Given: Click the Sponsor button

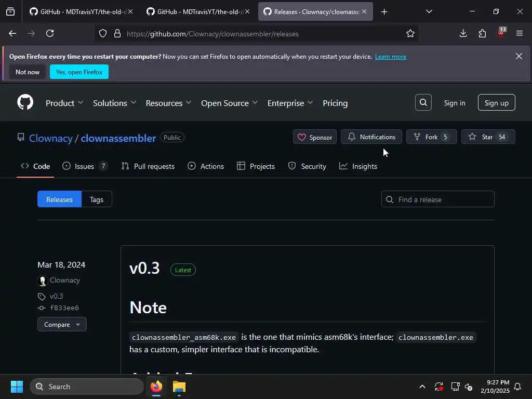Looking at the screenshot, I should (x=314, y=137).
